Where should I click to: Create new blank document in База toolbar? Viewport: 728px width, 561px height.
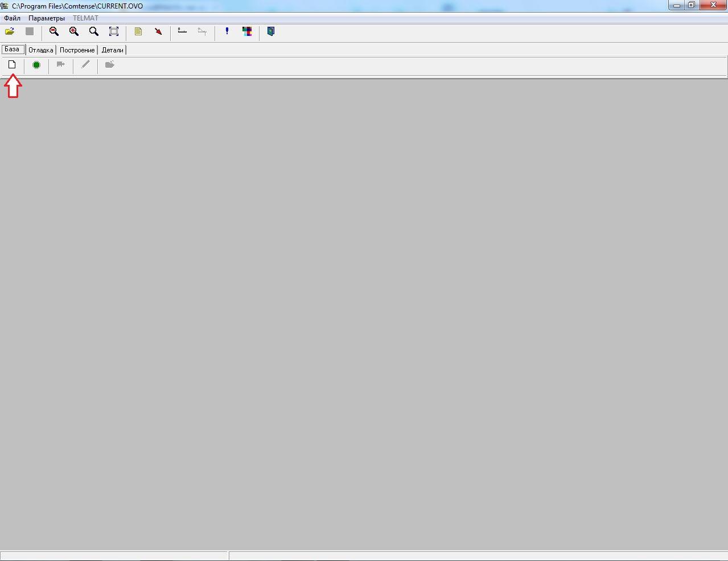[12, 65]
